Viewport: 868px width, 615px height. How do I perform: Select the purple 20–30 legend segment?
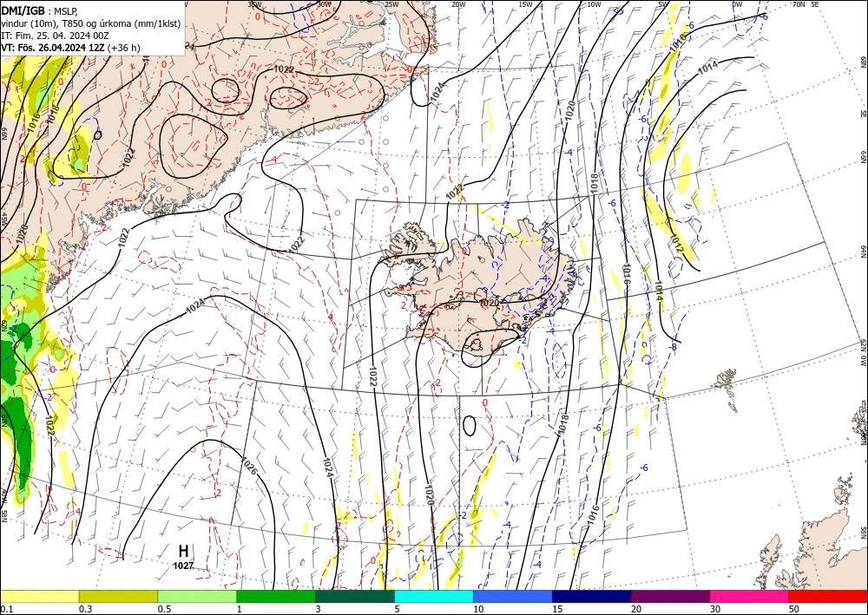[670, 596]
